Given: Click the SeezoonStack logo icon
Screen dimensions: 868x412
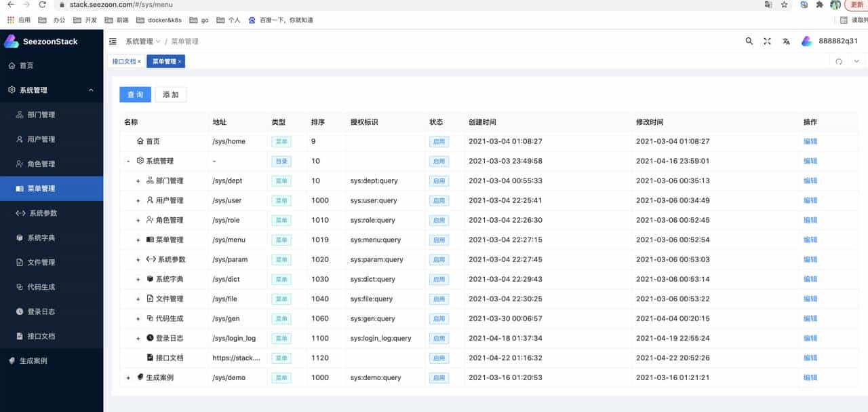Looking at the screenshot, I should pos(12,41).
